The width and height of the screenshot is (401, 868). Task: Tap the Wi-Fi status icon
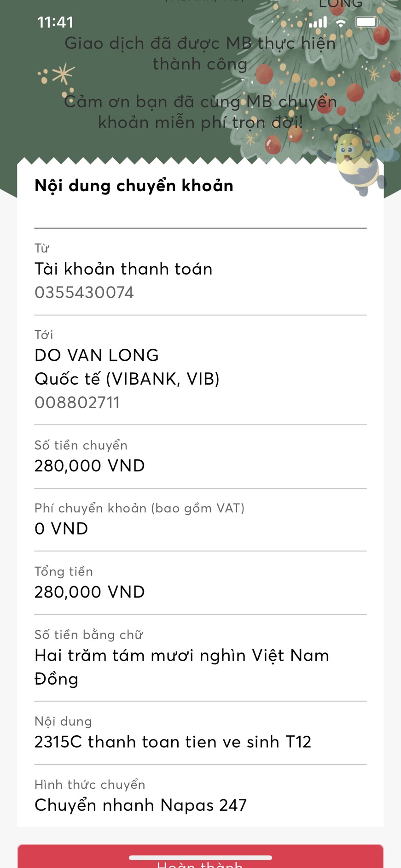[341, 23]
